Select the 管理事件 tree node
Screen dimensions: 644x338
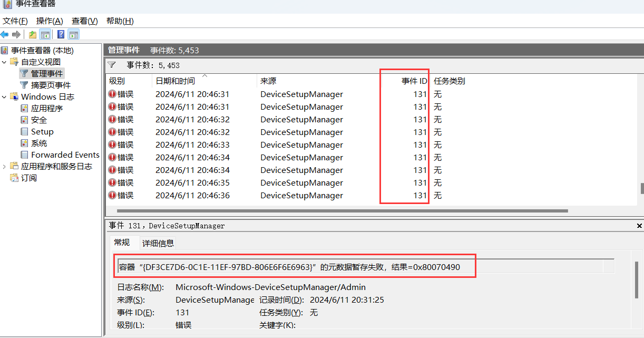[47, 73]
